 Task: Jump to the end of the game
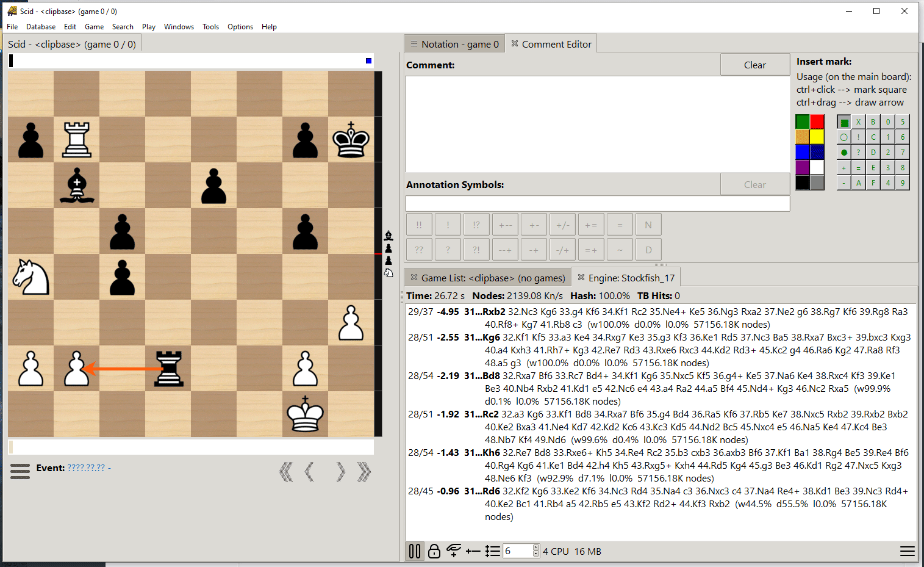pos(364,472)
